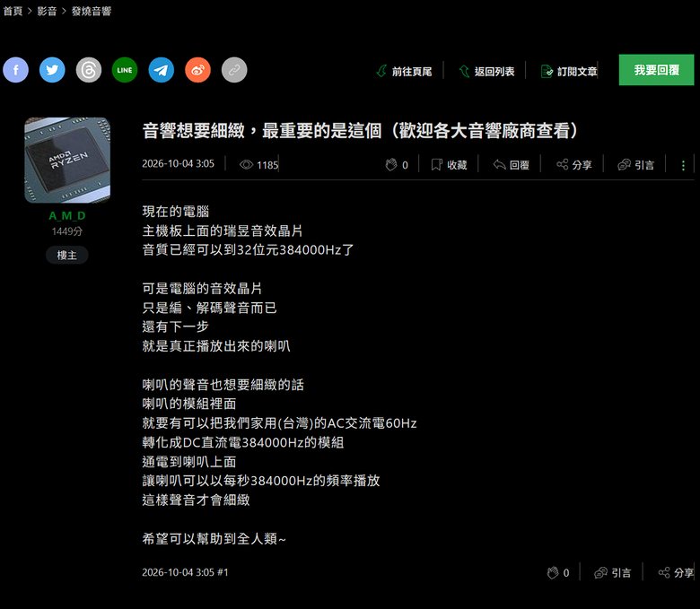Viewport: 700px width, 609px height.
Task: Jump to page bottom 前往頁尾
Action: 405,72
